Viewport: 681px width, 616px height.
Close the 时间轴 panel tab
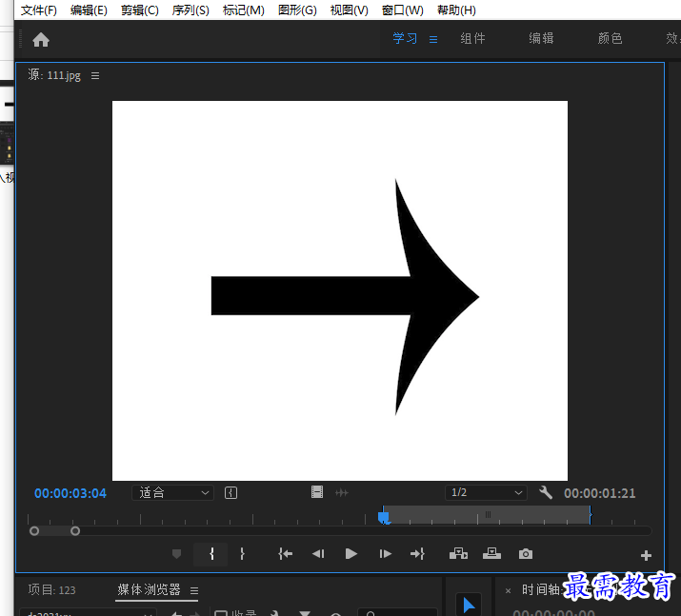pyautogui.click(x=509, y=591)
